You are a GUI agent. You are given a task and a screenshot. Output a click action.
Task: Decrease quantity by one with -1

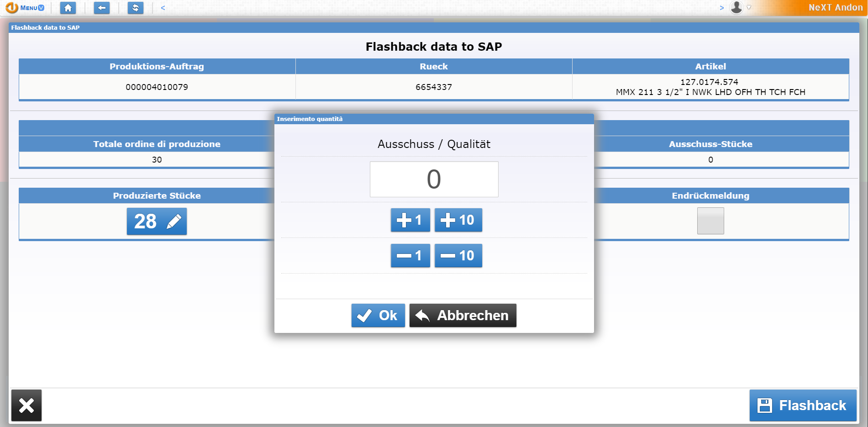point(410,255)
